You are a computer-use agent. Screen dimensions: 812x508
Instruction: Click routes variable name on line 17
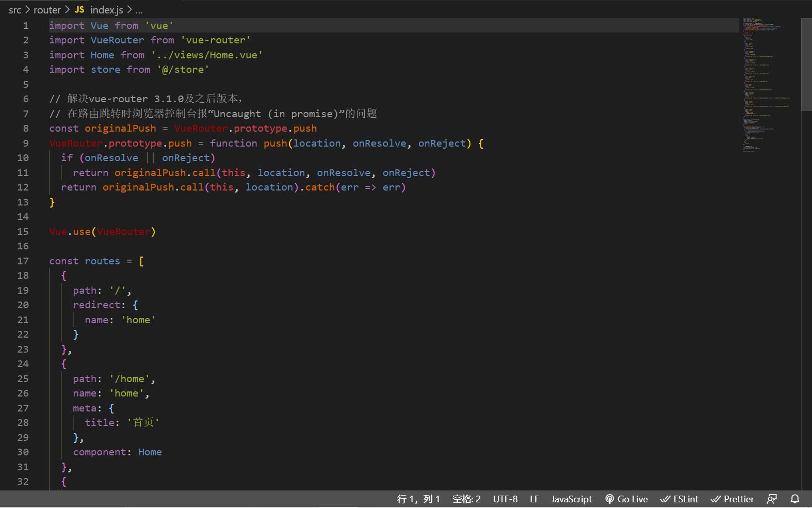tap(102, 261)
